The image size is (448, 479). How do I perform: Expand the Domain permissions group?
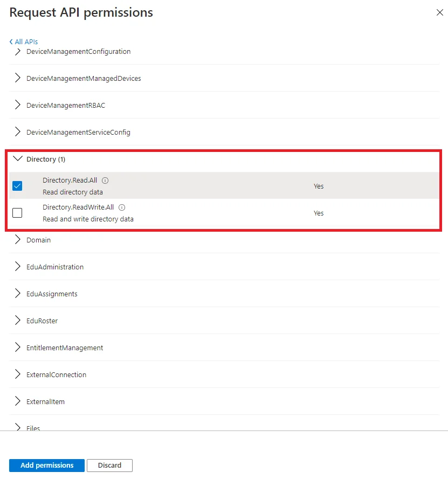17,240
